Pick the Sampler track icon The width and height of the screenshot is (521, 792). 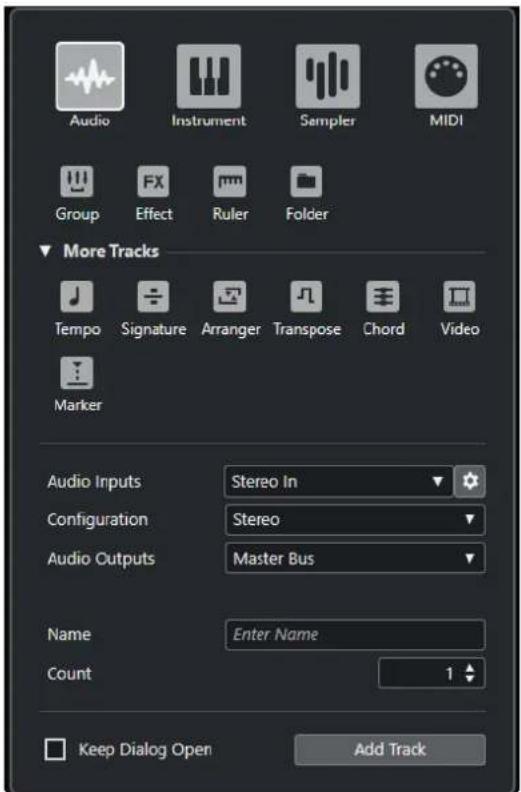pyautogui.click(x=327, y=76)
